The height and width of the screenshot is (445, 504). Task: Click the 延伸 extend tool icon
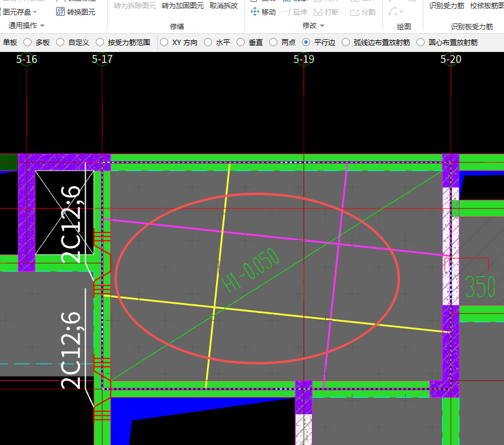(286, 12)
